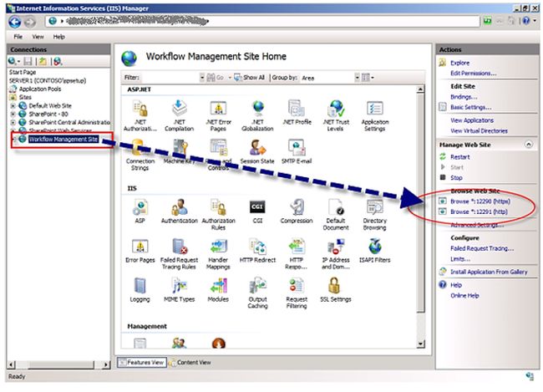This screenshot has width=543, height=392.
Task: Open the Handler Mappings feature
Action: point(218,254)
